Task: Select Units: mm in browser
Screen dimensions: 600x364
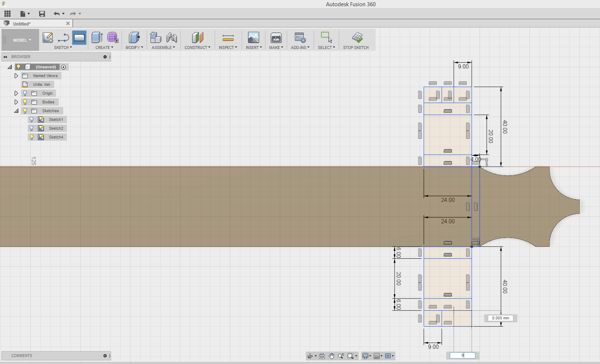Action: click(x=42, y=84)
